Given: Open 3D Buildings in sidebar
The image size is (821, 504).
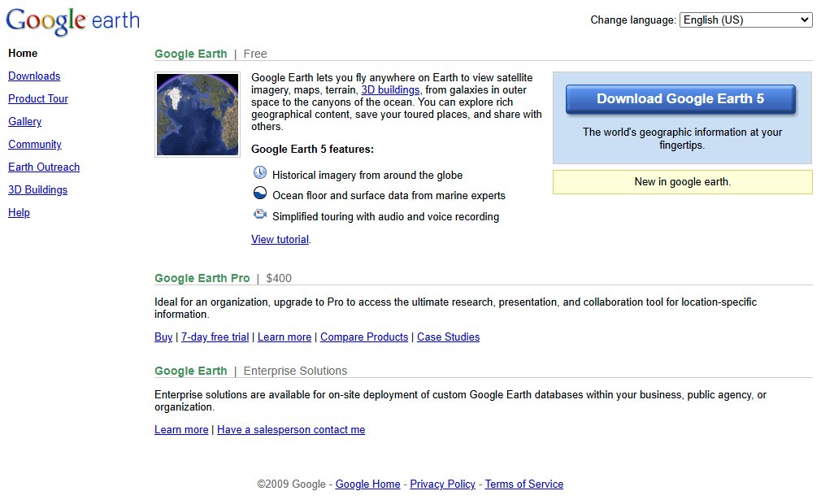Looking at the screenshot, I should (37, 190).
